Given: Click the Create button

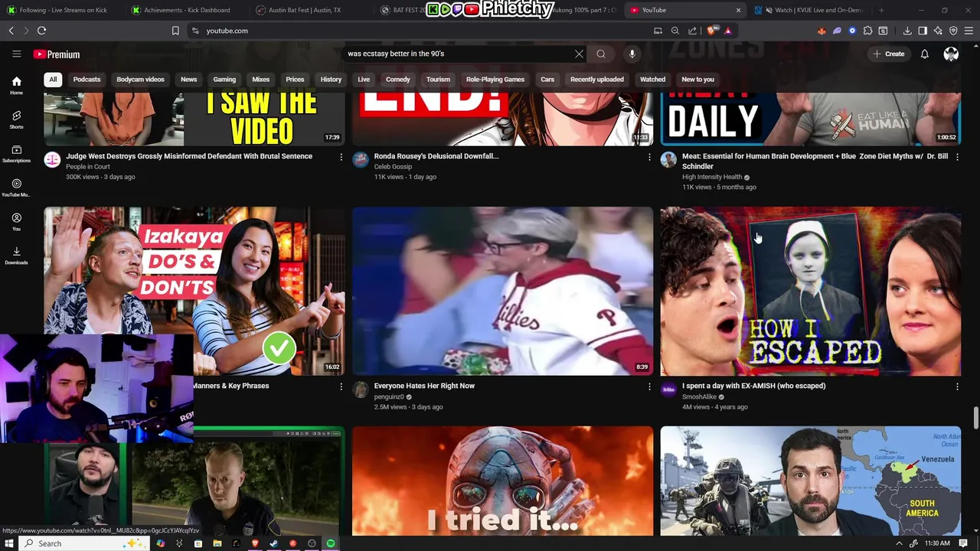Looking at the screenshot, I should (889, 54).
